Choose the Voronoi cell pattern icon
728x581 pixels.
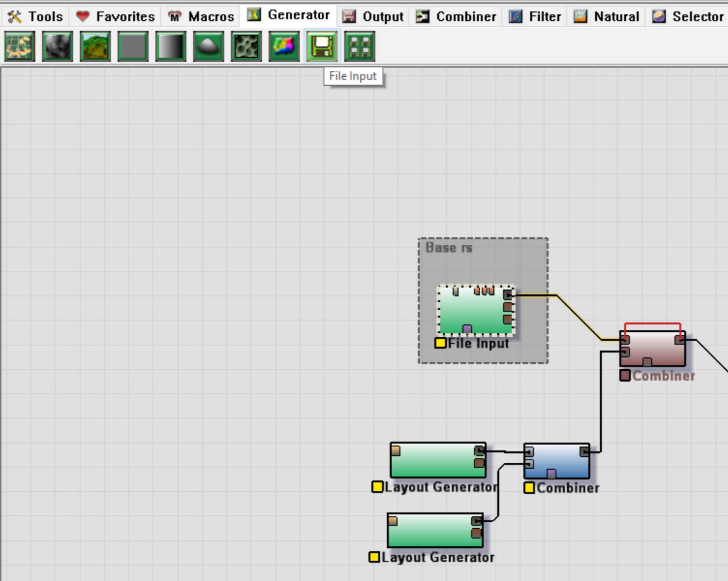coord(246,46)
